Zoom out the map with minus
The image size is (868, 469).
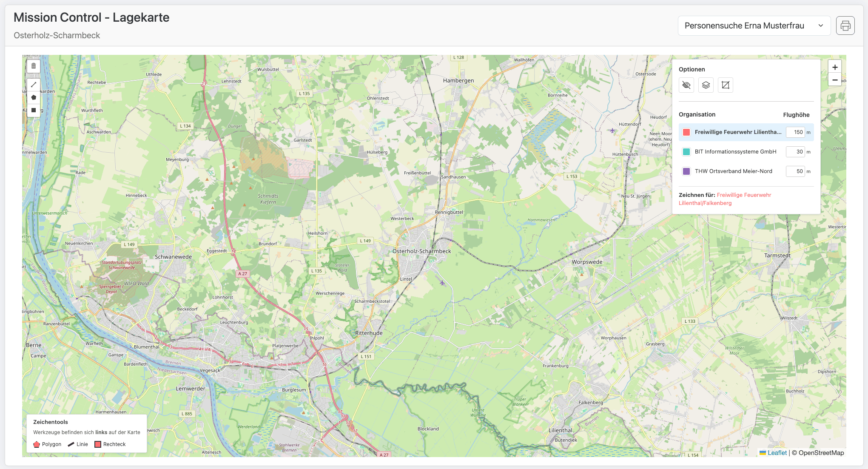835,80
